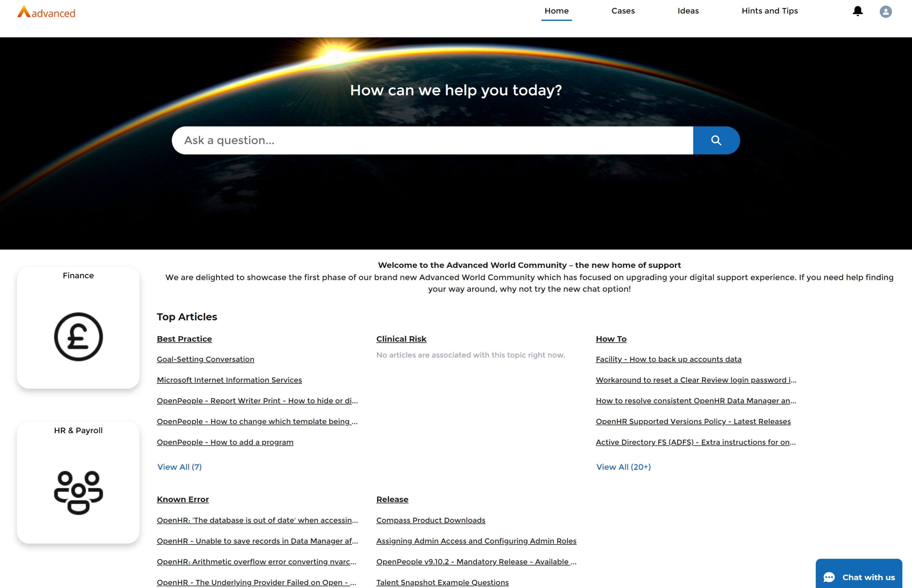Image resolution: width=912 pixels, height=588 pixels.
Task: Open Facility back up accounts data article
Action: tap(668, 359)
